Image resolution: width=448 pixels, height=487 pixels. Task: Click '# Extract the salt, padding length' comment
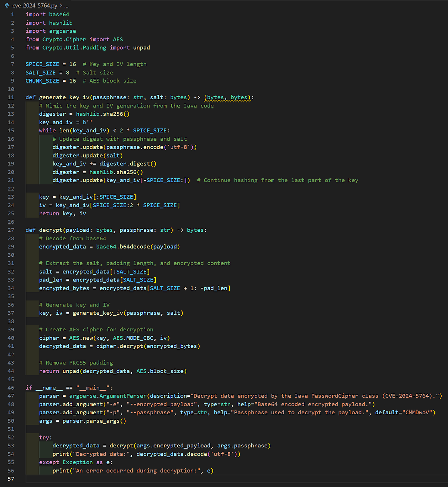pyautogui.click(x=135, y=263)
